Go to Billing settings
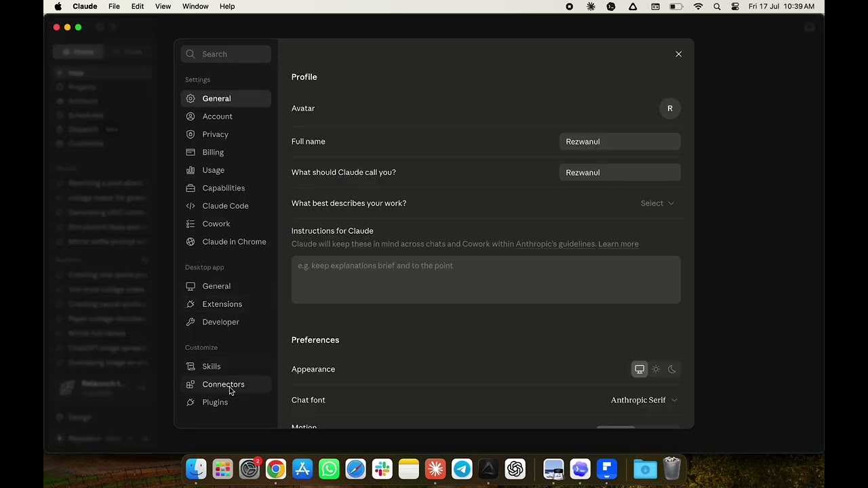The width and height of the screenshot is (868, 488). coord(226,152)
